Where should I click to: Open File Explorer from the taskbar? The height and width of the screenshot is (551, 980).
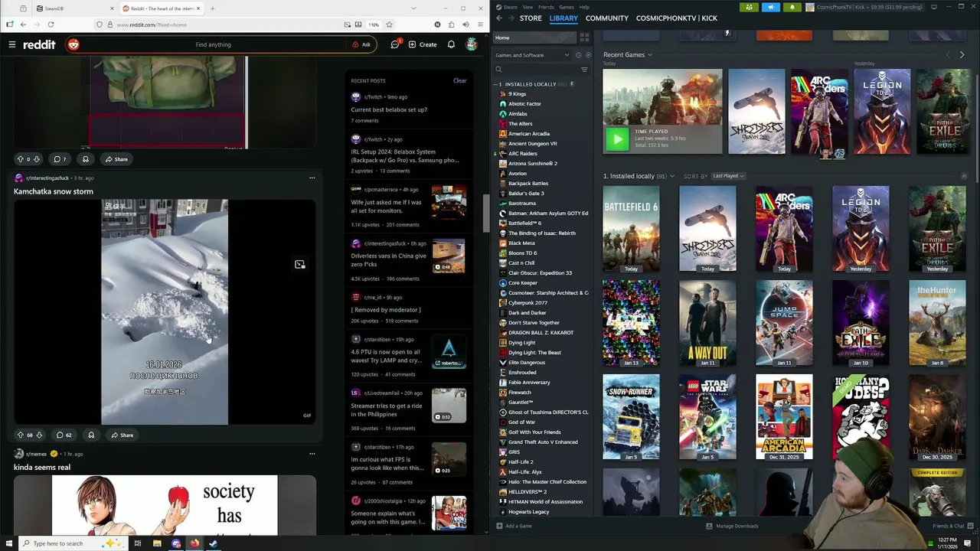[157, 543]
